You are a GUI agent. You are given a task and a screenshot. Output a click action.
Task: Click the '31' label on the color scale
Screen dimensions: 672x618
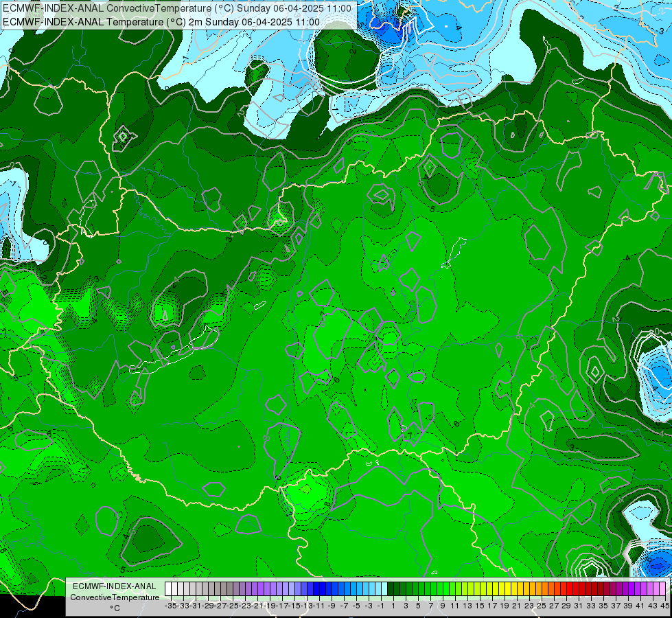(579, 606)
